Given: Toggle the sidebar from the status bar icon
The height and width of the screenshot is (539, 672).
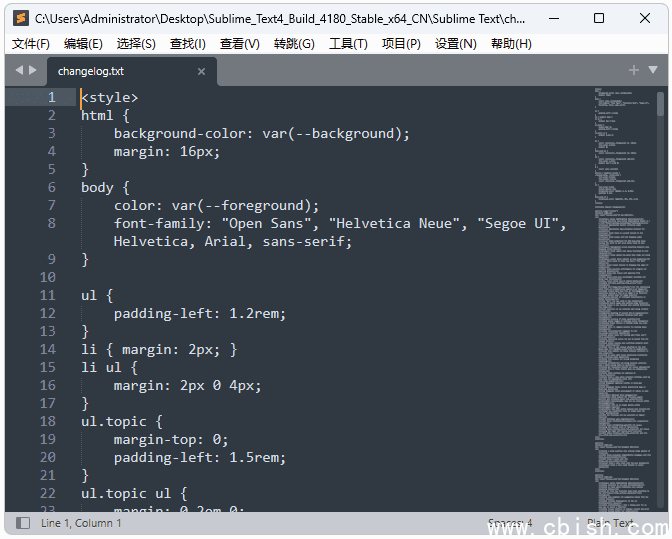Looking at the screenshot, I should [x=23, y=523].
